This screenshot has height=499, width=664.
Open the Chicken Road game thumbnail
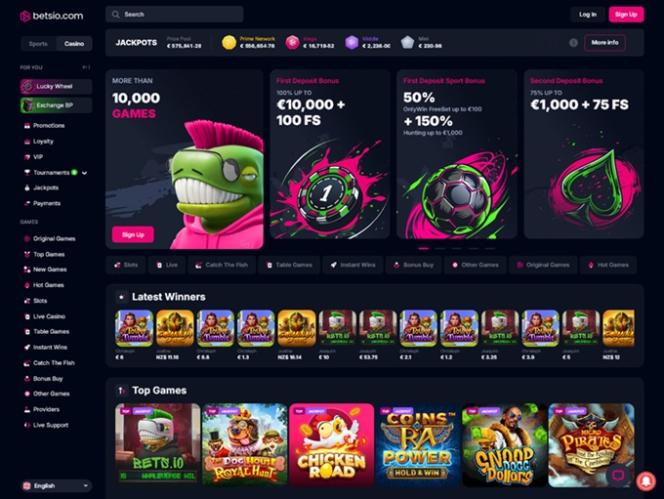[x=332, y=444]
